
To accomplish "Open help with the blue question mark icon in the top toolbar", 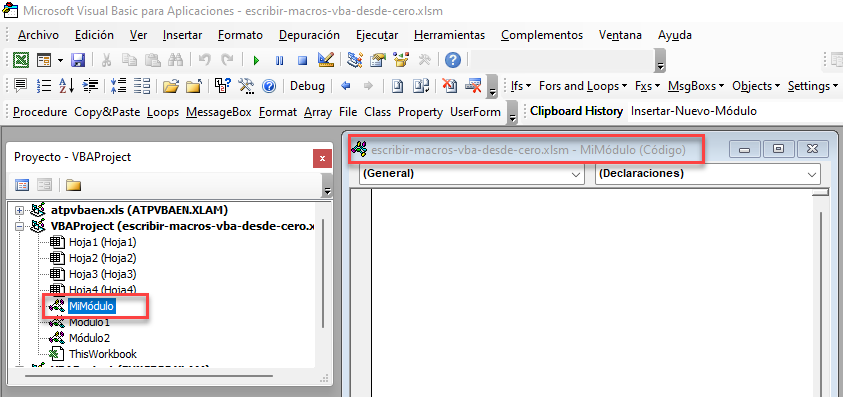I will click(x=453, y=60).
